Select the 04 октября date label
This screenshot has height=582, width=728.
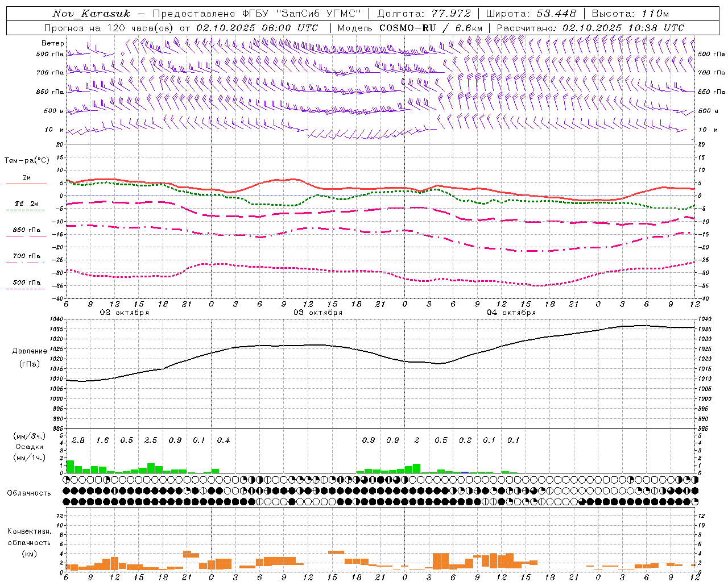(x=511, y=313)
